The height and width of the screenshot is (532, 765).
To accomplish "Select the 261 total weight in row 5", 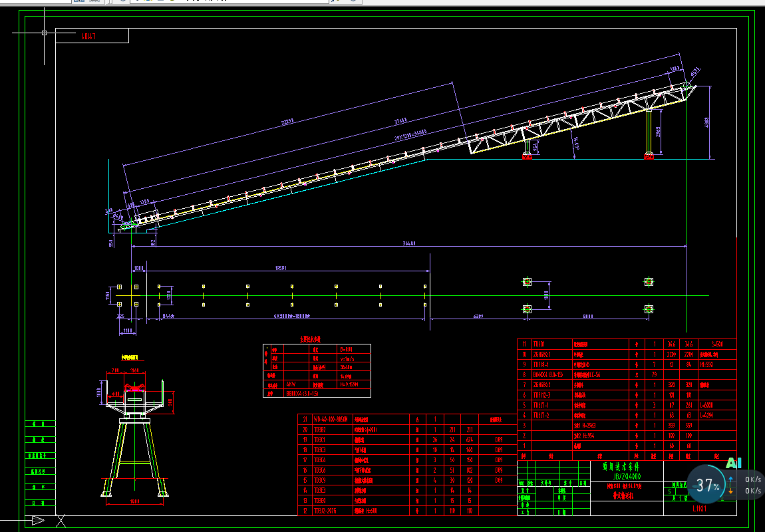I will click(688, 405).
